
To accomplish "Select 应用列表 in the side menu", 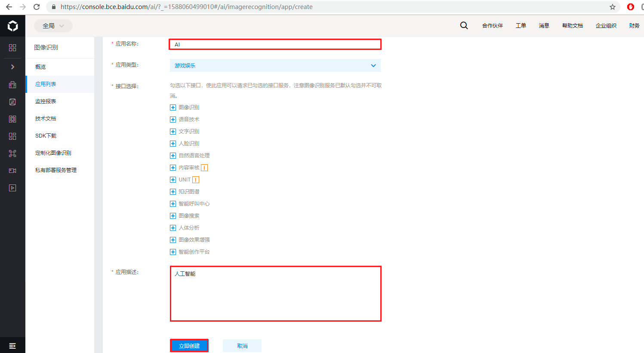I will tap(60, 84).
